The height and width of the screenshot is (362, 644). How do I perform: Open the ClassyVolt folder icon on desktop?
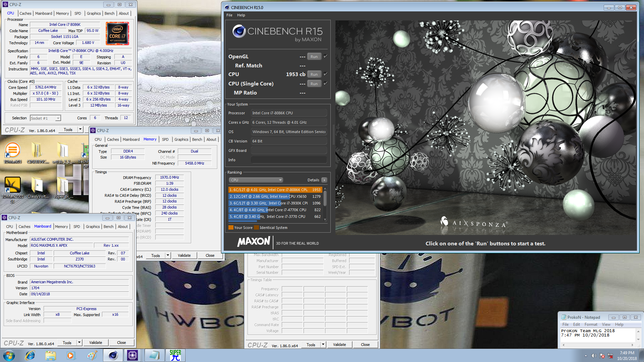coord(38,188)
